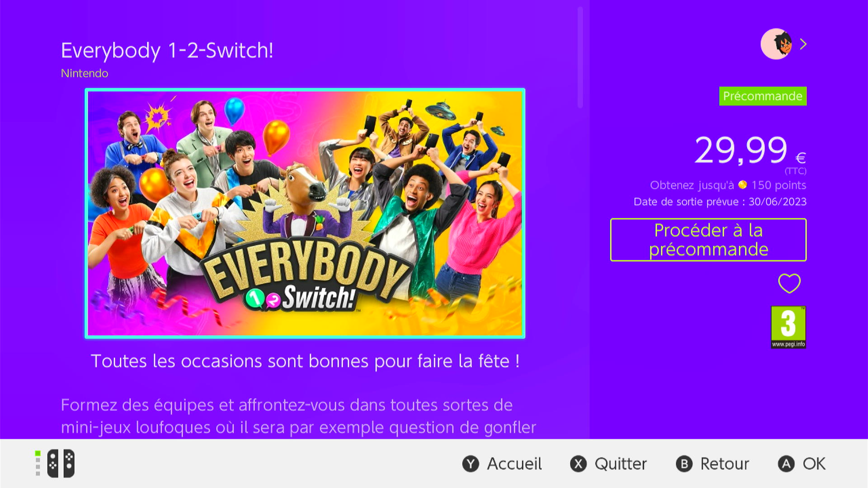The image size is (868, 488).
Task: Select the Quitter label in footer
Action: click(621, 464)
